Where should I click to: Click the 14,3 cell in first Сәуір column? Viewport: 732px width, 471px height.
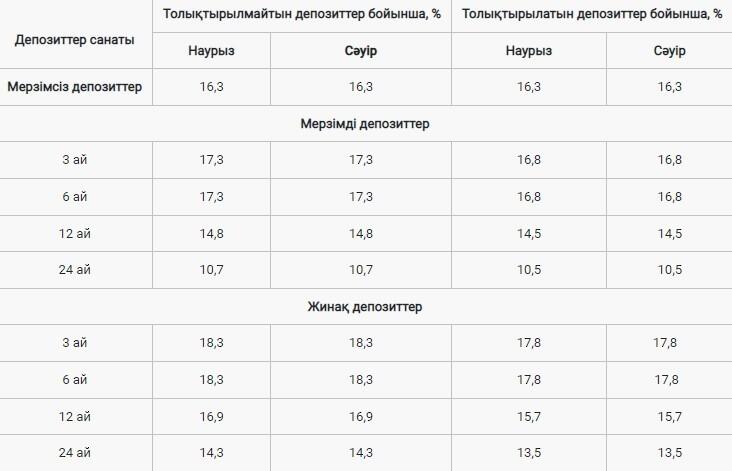[361, 452]
